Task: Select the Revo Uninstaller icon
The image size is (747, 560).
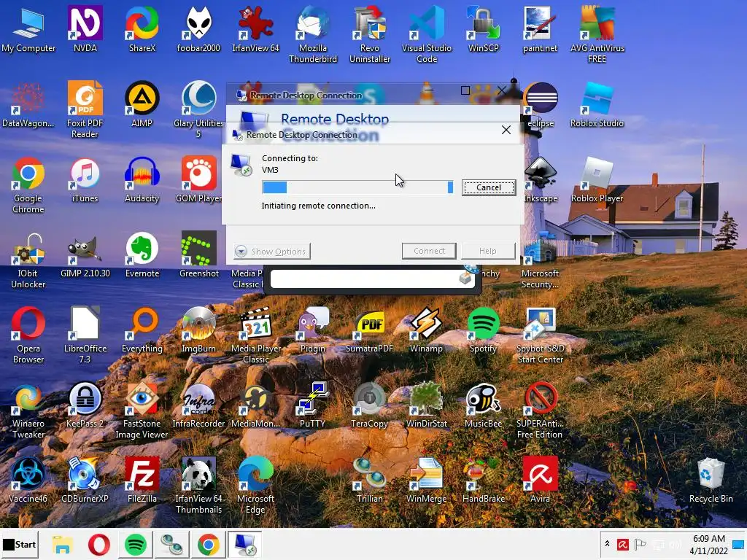Action: 370,34
